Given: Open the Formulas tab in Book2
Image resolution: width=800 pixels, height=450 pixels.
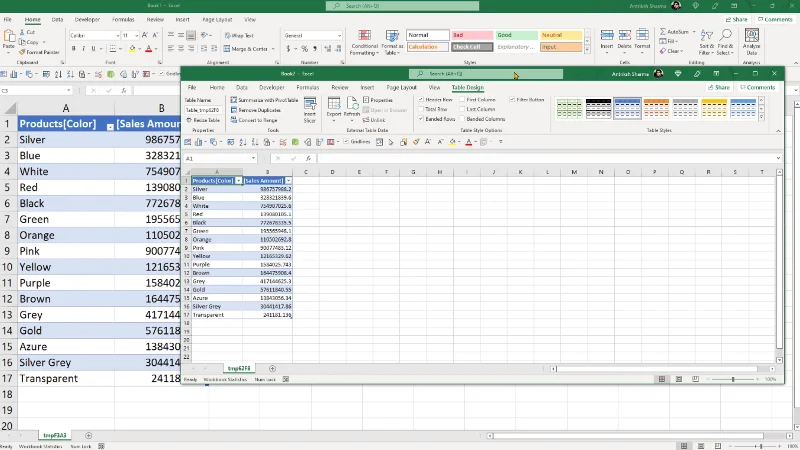Looking at the screenshot, I should tap(307, 88).
